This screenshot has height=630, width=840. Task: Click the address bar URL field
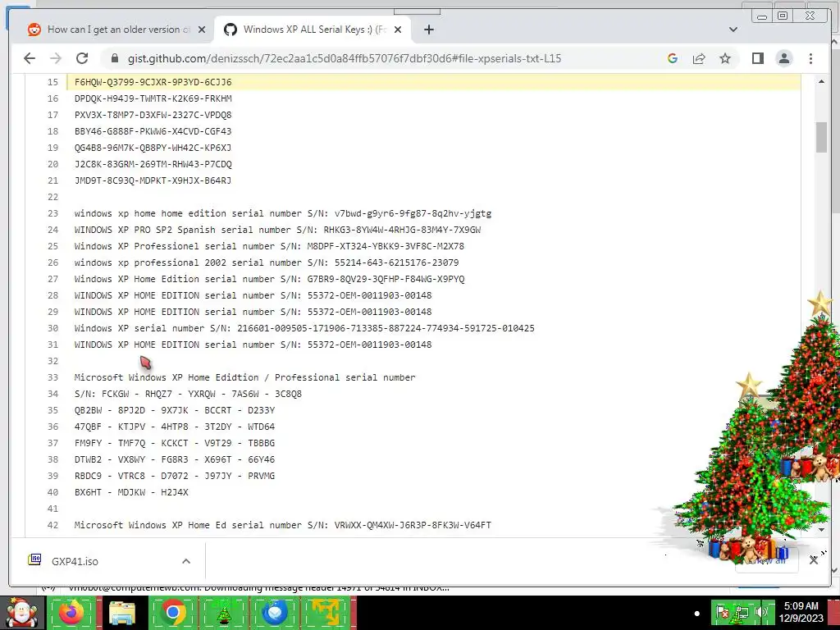tap(345, 58)
